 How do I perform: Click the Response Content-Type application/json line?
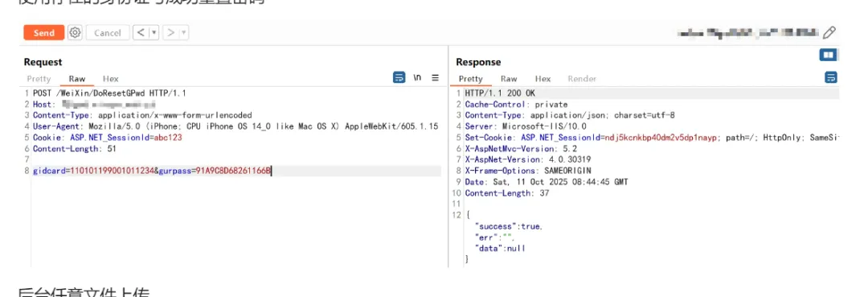570,115
